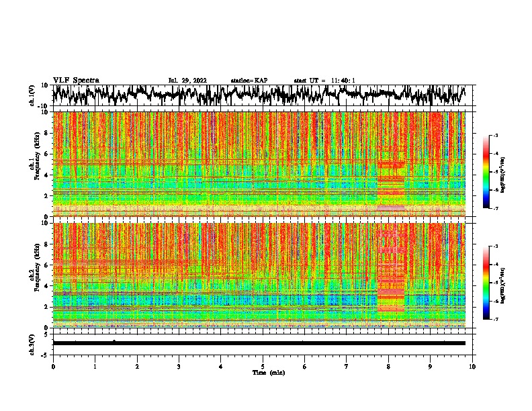Click the small bump on ch.3 trace near 1.5 min
The width and height of the screenshot is (532, 411).
tap(114, 341)
